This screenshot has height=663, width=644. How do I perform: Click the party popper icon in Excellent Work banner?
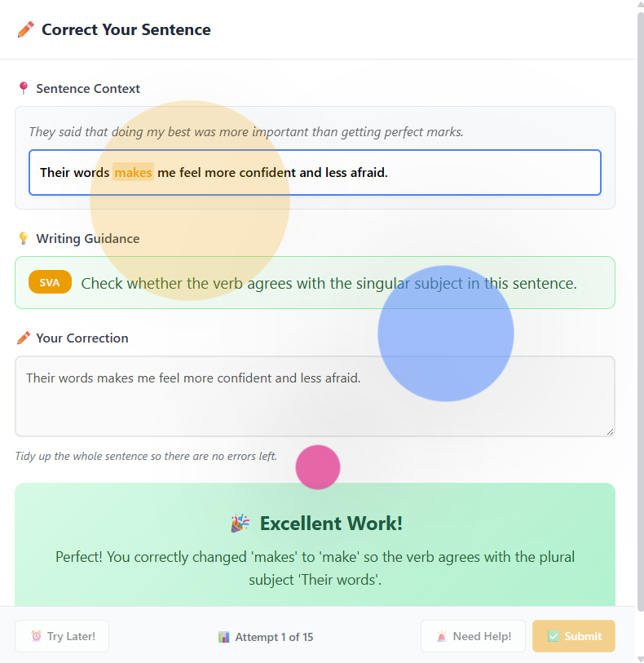(240, 523)
